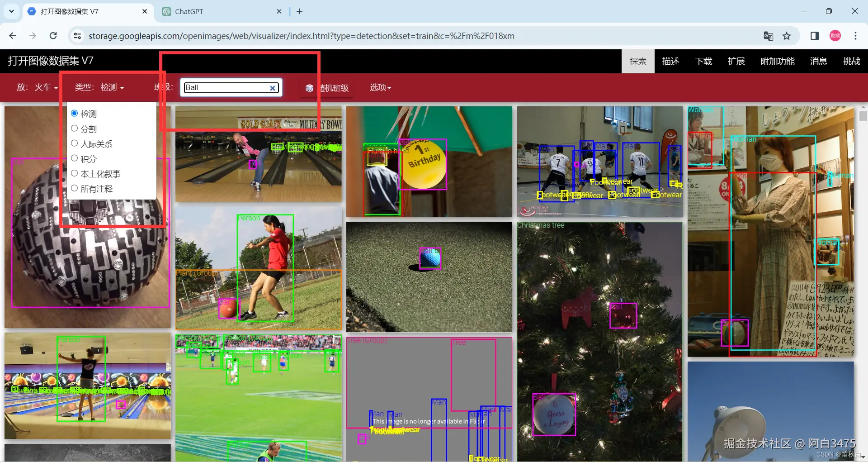The width and height of the screenshot is (868, 462).
Task: Toggle the browser side panel
Action: click(x=815, y=36)
